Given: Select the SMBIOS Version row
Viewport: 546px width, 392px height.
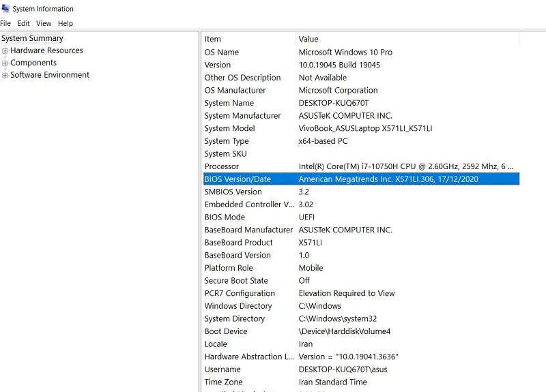Looking at the screenshot, I should pyautogui.click(x=361, y=192).
